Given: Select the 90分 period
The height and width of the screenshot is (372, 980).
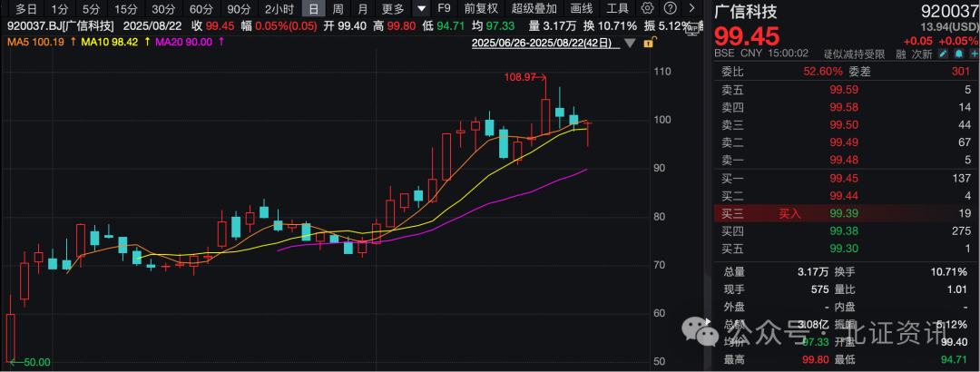Looking at the screenshot, I should (239, 9).
